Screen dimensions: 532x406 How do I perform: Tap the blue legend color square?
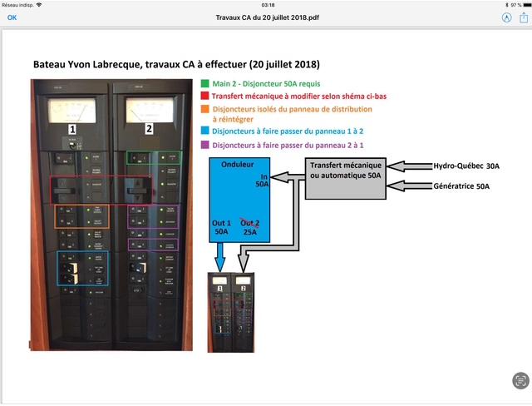205,131
